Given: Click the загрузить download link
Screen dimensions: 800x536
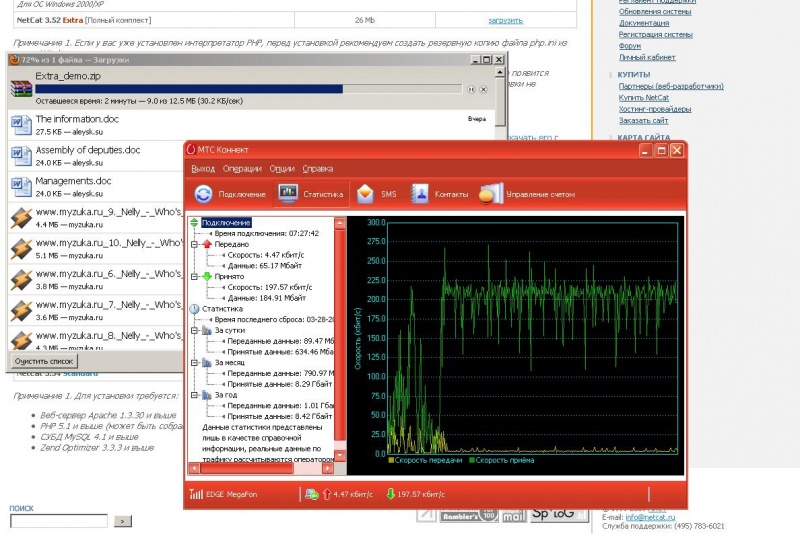Looking at the screenshot, I should pos(505,19).
